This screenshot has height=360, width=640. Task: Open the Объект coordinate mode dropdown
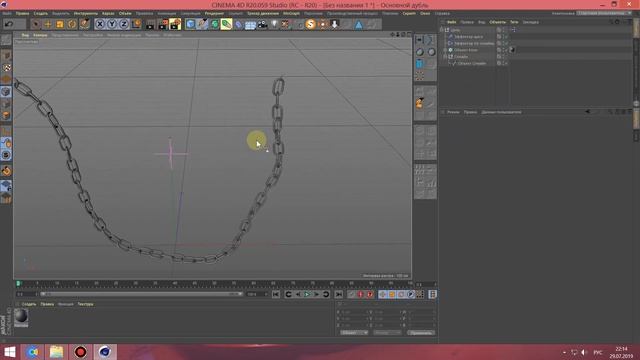pyautogui.click(x=354, y=333)
